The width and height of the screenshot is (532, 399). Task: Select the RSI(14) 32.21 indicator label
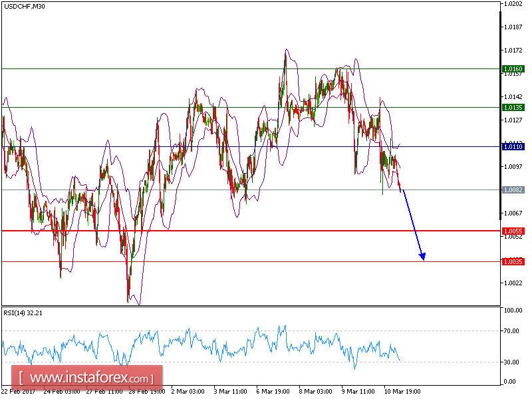click(x=23, y=313)
